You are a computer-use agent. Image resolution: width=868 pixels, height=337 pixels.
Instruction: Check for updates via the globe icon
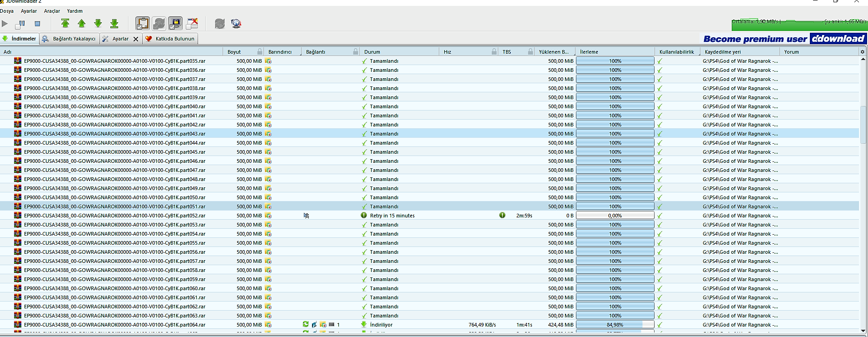236,24
